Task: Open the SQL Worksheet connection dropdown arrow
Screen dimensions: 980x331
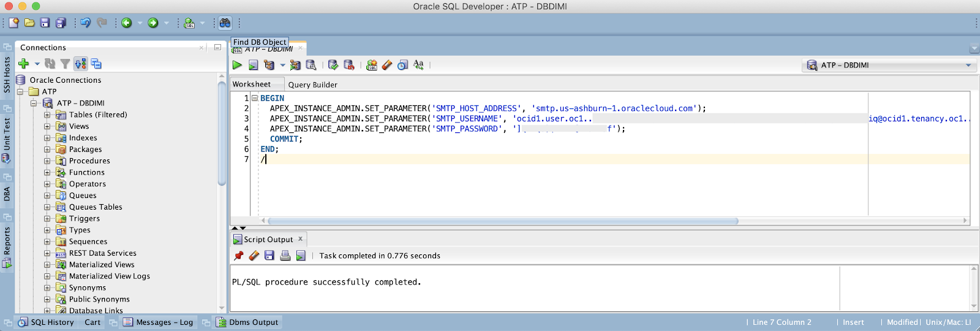Action: pyautogui.click(x=202, y=23)
